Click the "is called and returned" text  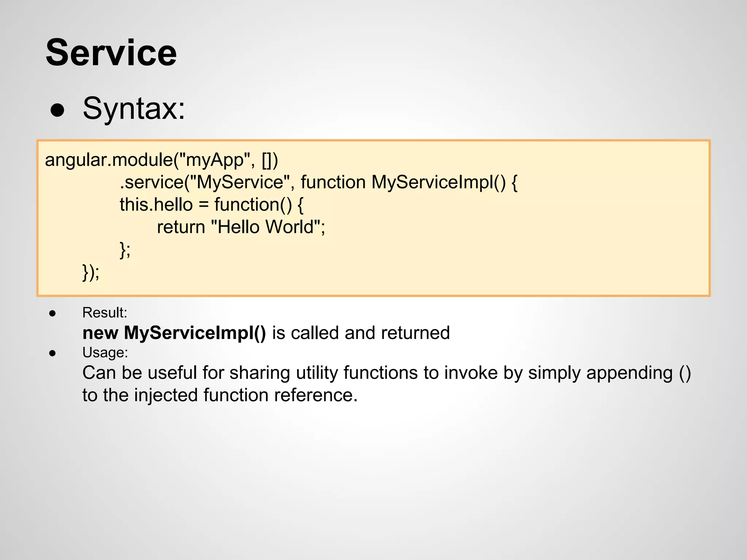point(361,333)
